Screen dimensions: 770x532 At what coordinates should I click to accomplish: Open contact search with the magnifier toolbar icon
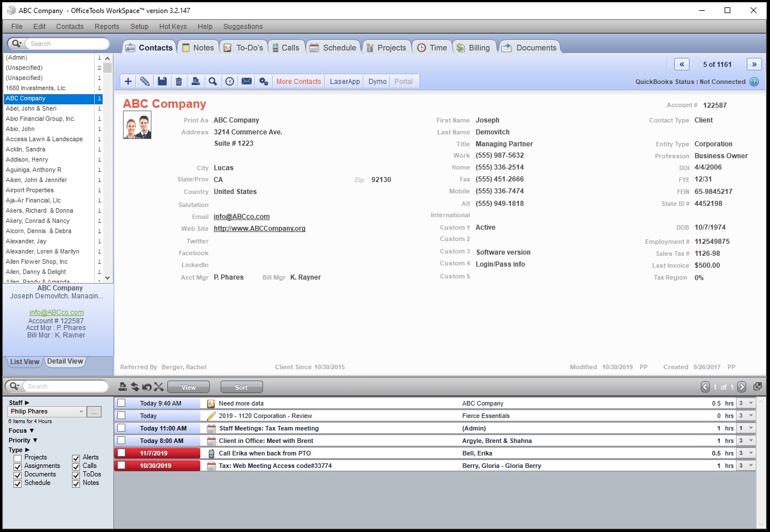tap(213, 82)
